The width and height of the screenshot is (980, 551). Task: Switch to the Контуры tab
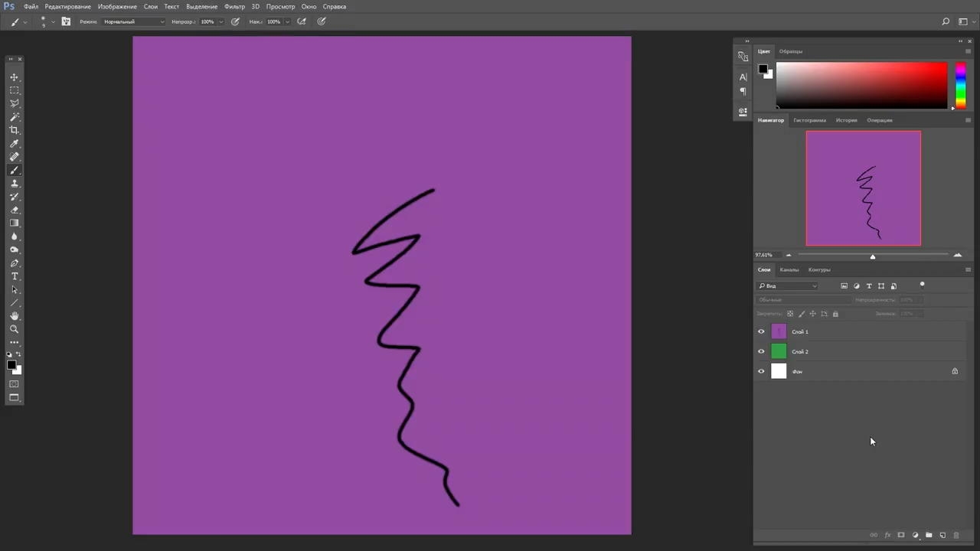point(819,269)
